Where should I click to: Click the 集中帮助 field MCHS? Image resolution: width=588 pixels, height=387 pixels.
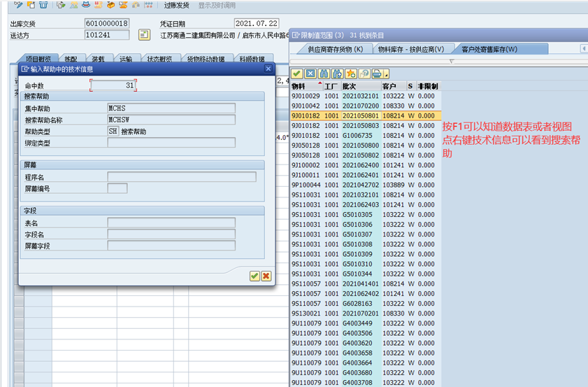(x=171, y=108)
